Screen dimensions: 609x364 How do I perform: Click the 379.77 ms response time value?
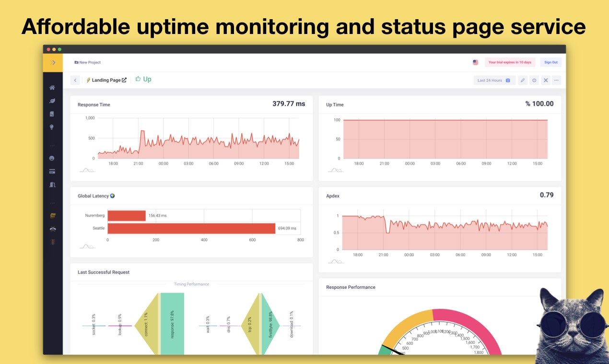289,103
